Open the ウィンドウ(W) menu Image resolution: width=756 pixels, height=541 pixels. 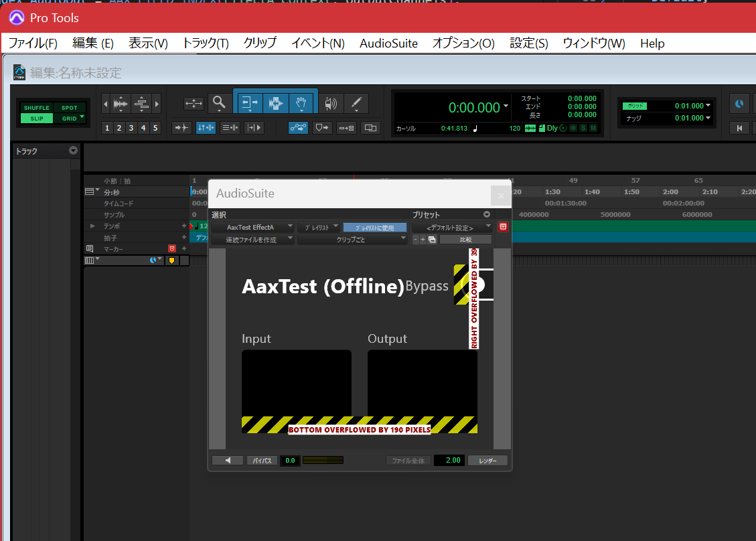[x=594, y=44]
